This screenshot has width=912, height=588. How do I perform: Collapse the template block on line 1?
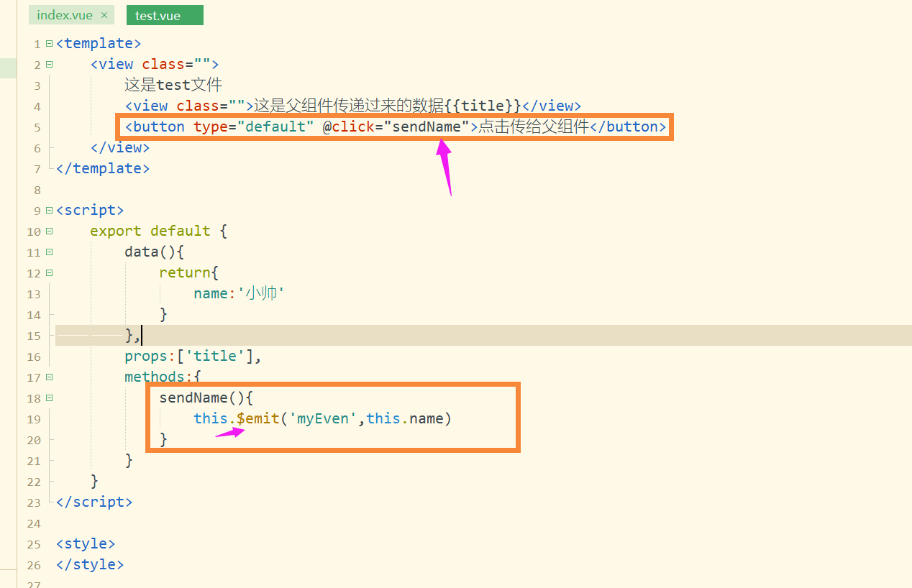[49, 44]
